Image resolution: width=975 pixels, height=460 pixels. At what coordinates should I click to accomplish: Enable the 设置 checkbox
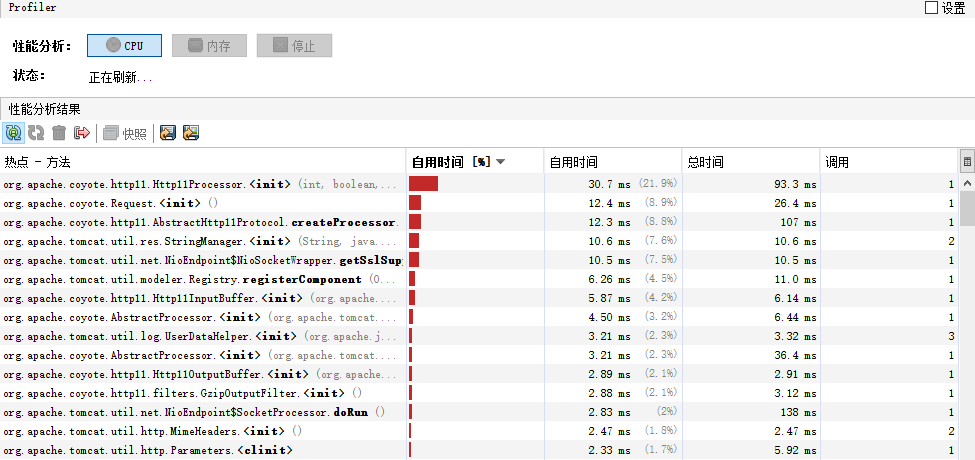[931, 8]
